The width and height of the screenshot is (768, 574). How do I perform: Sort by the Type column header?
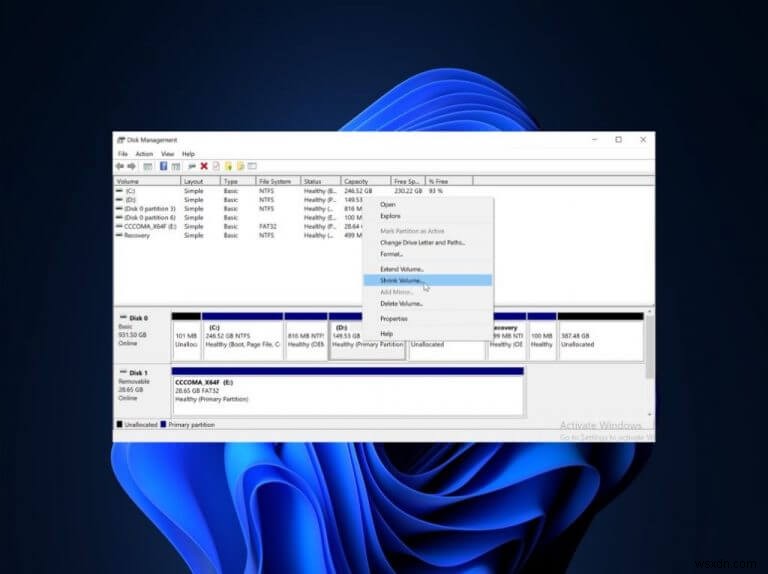(238, 181)
